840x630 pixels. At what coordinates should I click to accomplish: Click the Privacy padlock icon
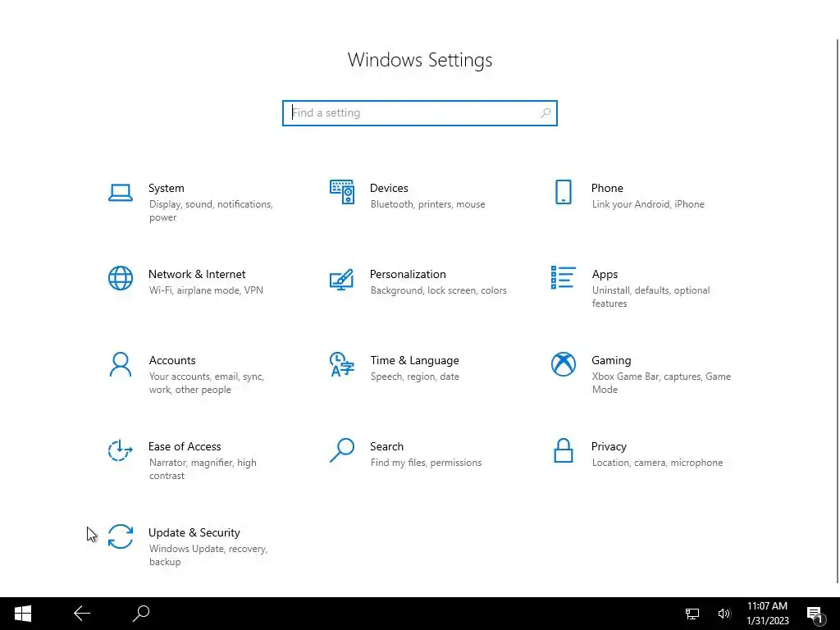[x=564, y=450]
